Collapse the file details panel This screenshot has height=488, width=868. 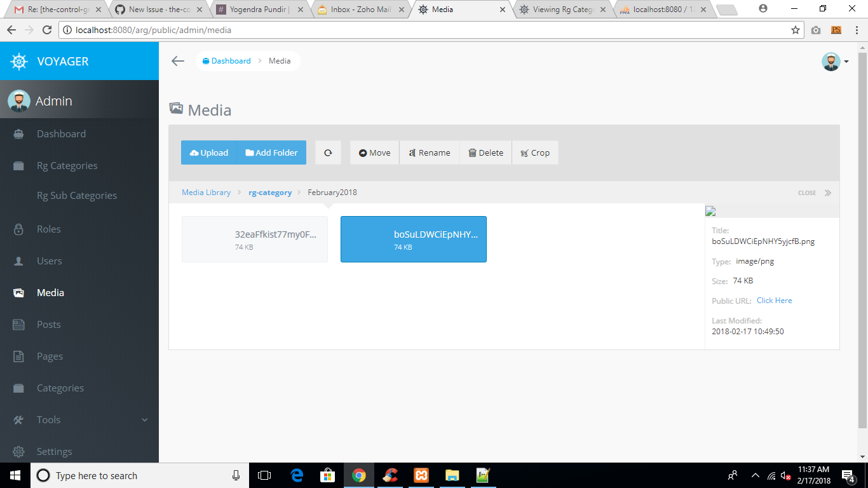click(x=813, y=193)
